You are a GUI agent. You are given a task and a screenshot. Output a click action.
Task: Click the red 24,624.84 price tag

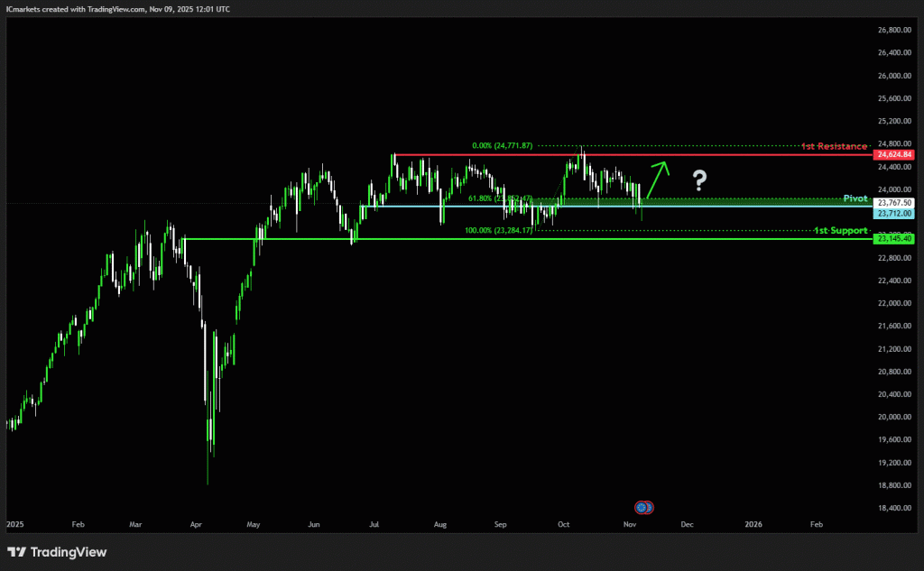coord(894,155)
